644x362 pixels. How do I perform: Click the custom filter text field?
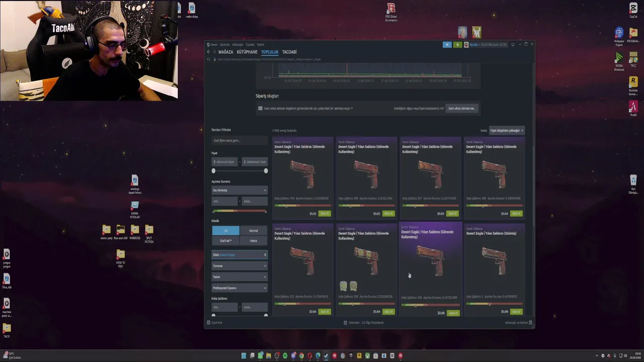click(239, 140)
